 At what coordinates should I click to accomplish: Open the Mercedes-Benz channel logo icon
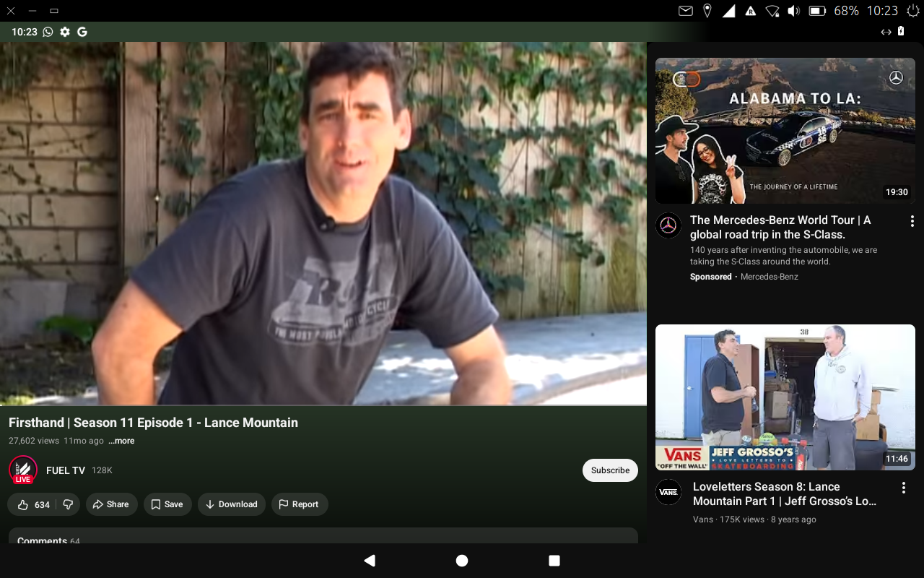click(668, 225)
